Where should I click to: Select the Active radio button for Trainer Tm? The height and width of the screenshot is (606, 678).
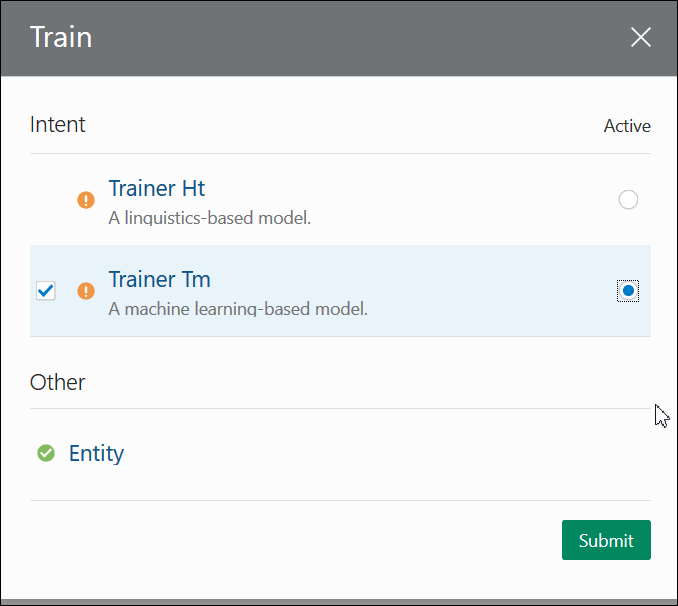(628, 291)
